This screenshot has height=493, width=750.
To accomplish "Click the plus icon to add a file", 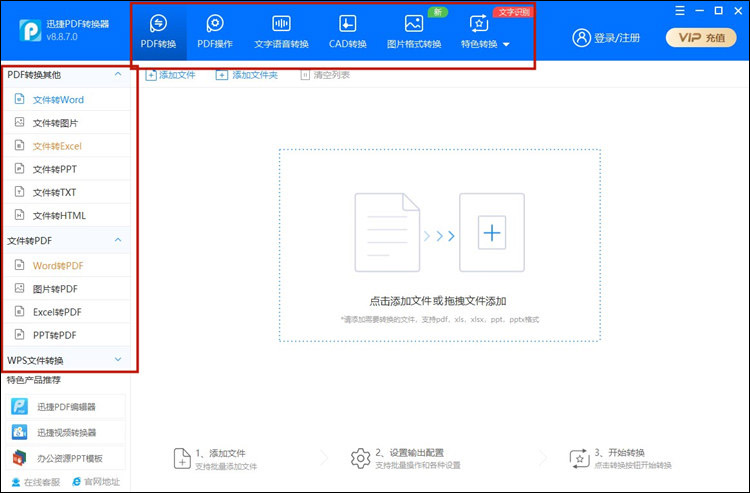I will (x=492, y=233).
